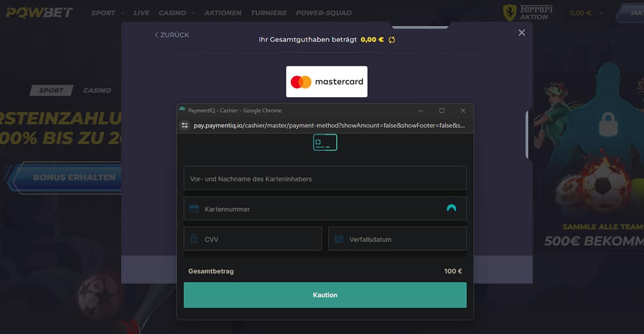Open the CASINO navigation menu

(172, 13)
